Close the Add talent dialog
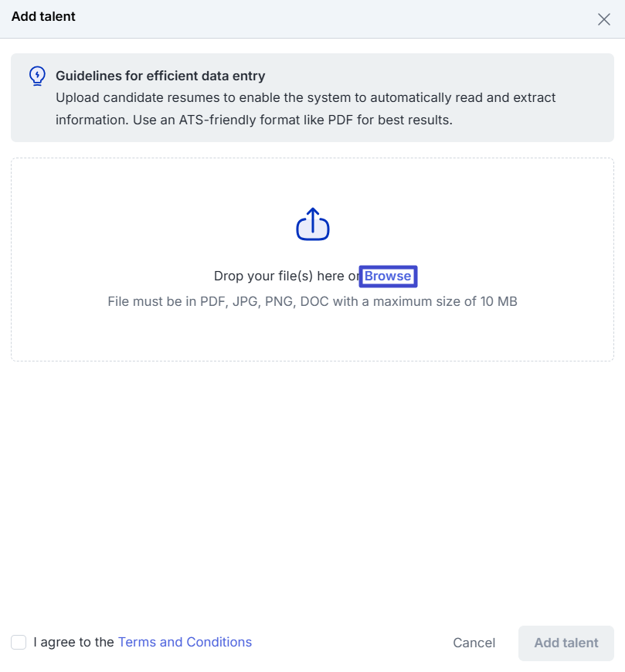The width and height of the screenshot is (625, 672). pos(604,19)
